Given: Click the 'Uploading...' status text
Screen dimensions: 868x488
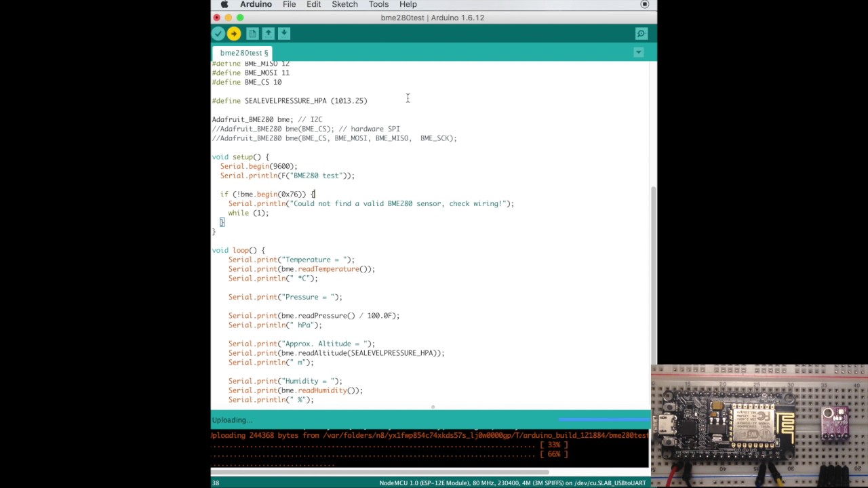Looking at the screenshot, I should tap(232, 420).
